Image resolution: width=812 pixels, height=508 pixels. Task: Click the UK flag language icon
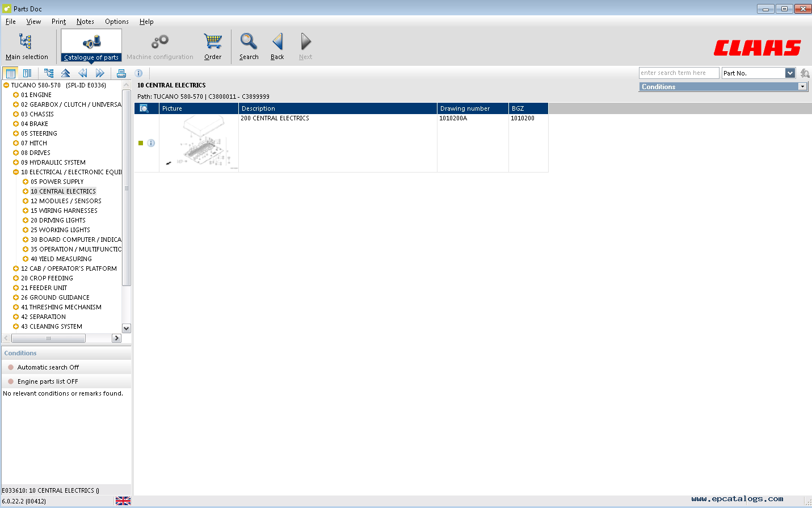pos(123,501)
